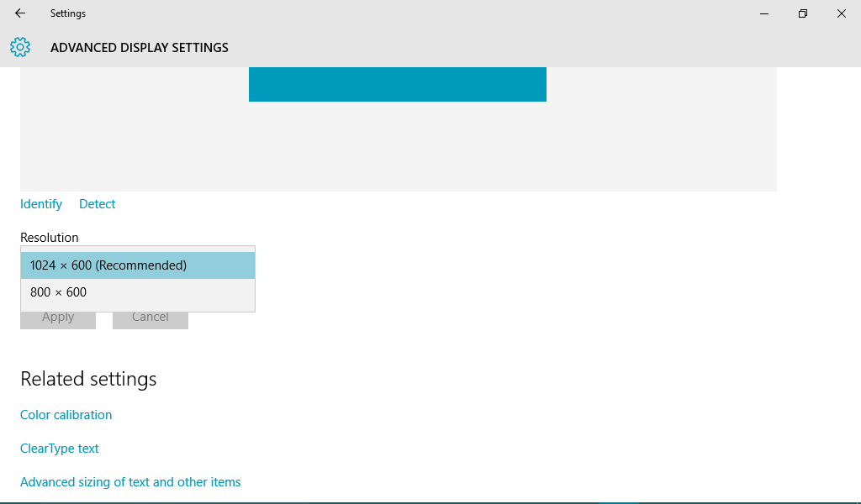Screen dimensions: 861x504
Task: Minimize the Settings window
Action: tap(763, 13)
